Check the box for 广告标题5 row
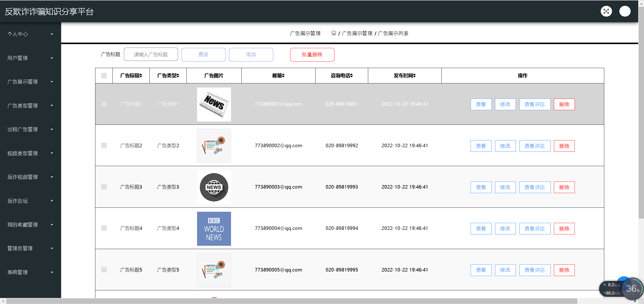Image resolution: width=644 pixels, height=304 pixels. click(104, 270)
